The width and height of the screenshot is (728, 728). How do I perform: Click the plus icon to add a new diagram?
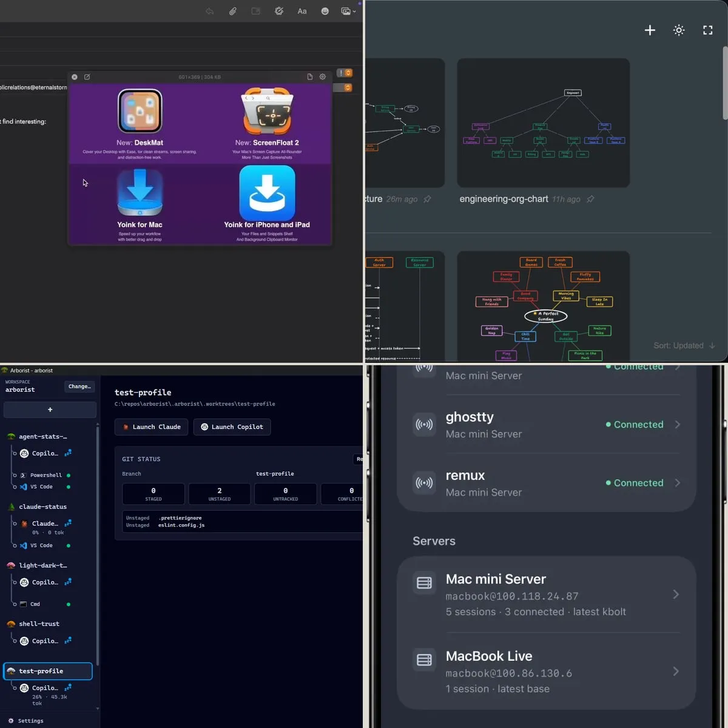click(x=650, y=30)
